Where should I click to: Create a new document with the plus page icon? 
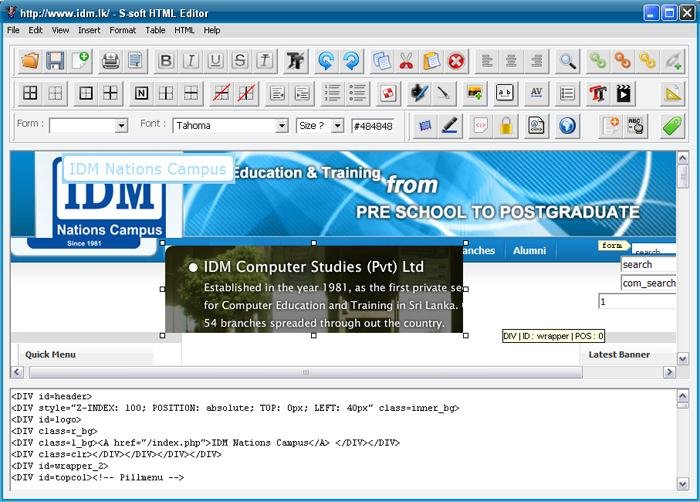pos(80,61)
